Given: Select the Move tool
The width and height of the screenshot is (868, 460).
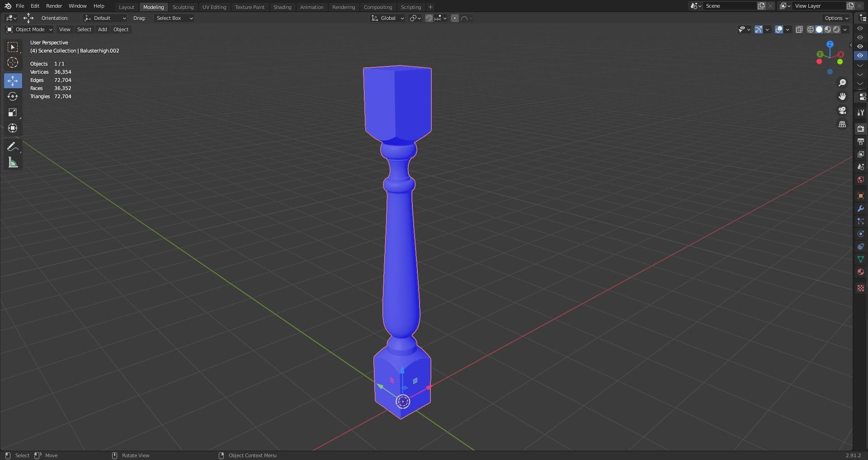Looking at the screenshot, I should pyautogui.click(x=13, y=81).
